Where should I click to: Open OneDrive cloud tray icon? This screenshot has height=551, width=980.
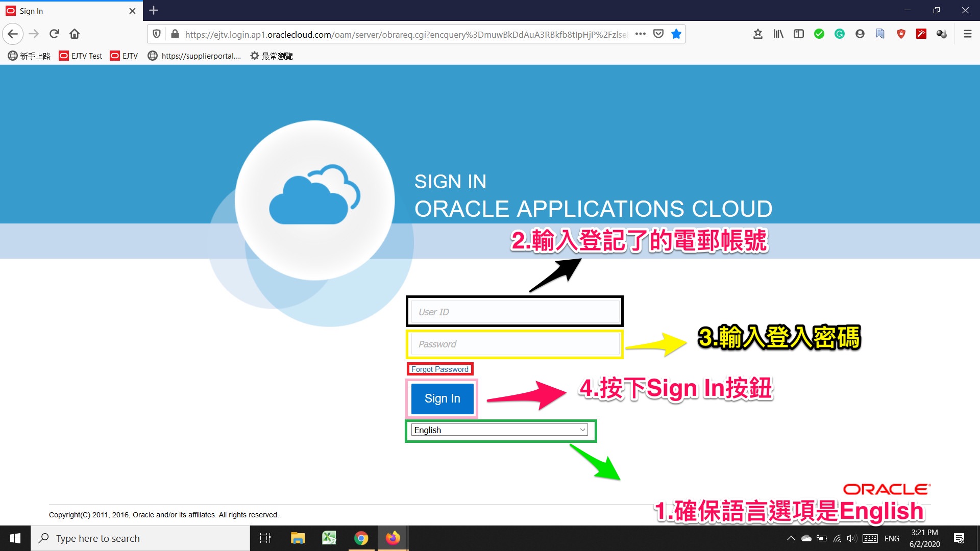tap(806, 538)
